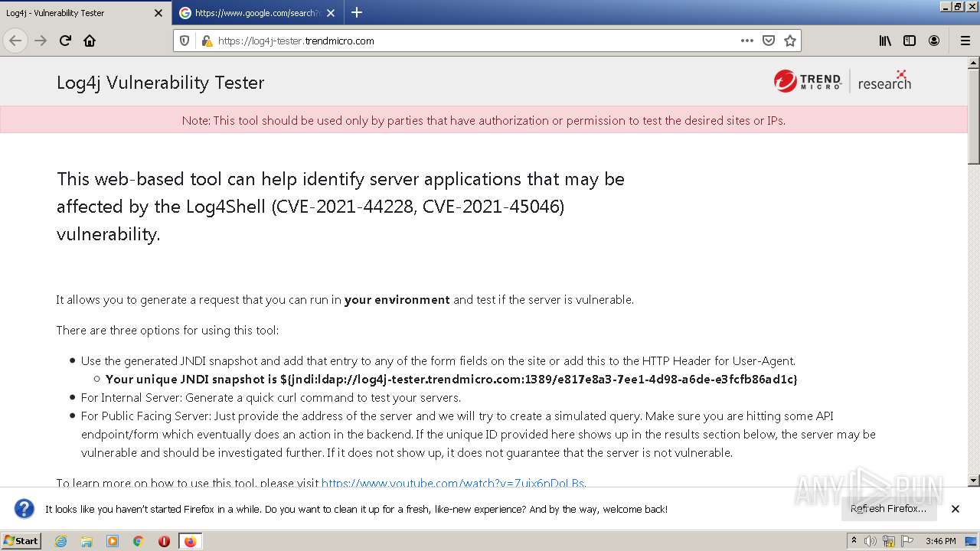Viewport: 980px width, 551px height.
Task: Click the unique JNDI snapshot string
Action: point(539,380)
